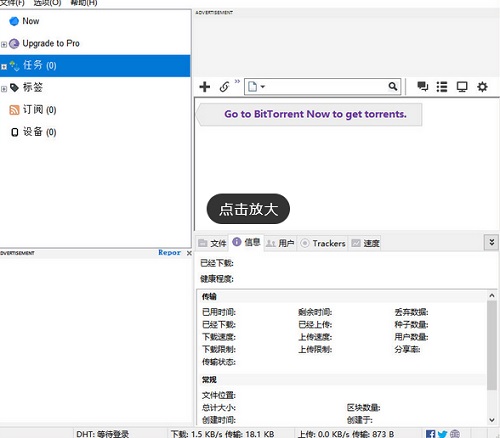Expand the 标签 tree node
The image size is (500, 438).
[x=4, y=89]
